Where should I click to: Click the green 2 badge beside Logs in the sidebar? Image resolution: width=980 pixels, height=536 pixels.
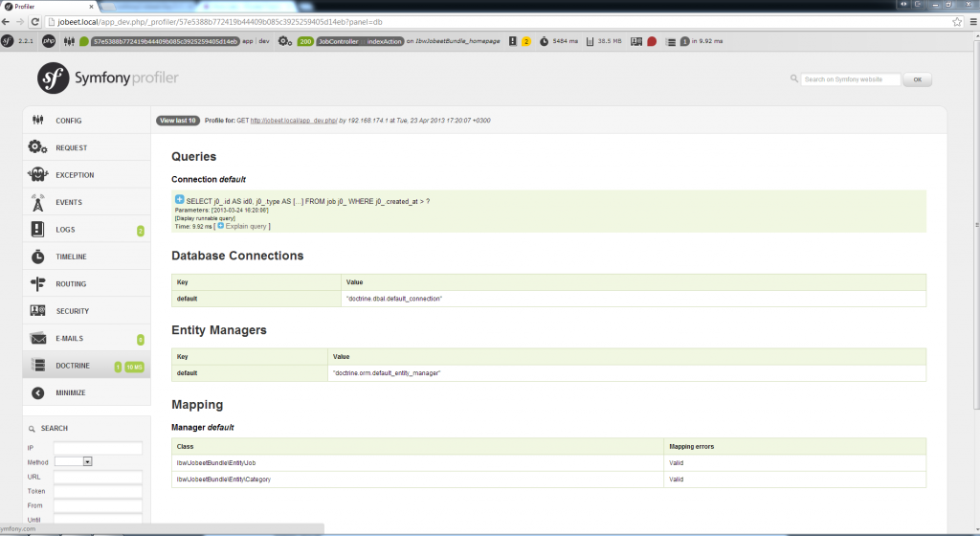click(141, 231)
